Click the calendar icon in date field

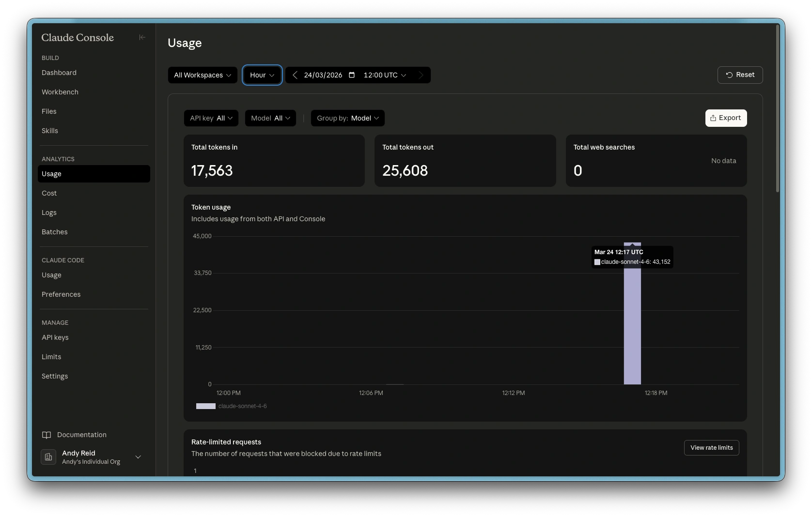coord(352,75)
